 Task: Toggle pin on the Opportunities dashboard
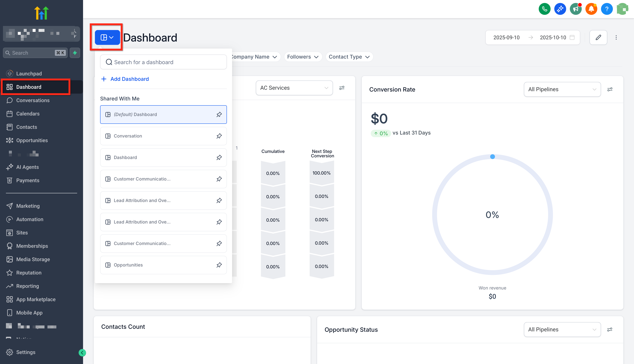tap(219, 265)
